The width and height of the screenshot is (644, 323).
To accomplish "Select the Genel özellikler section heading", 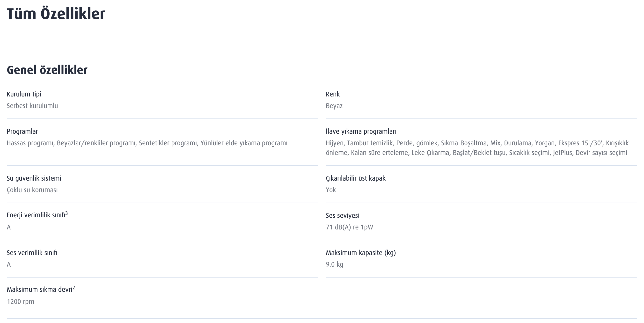I will (x=47, y=70).
